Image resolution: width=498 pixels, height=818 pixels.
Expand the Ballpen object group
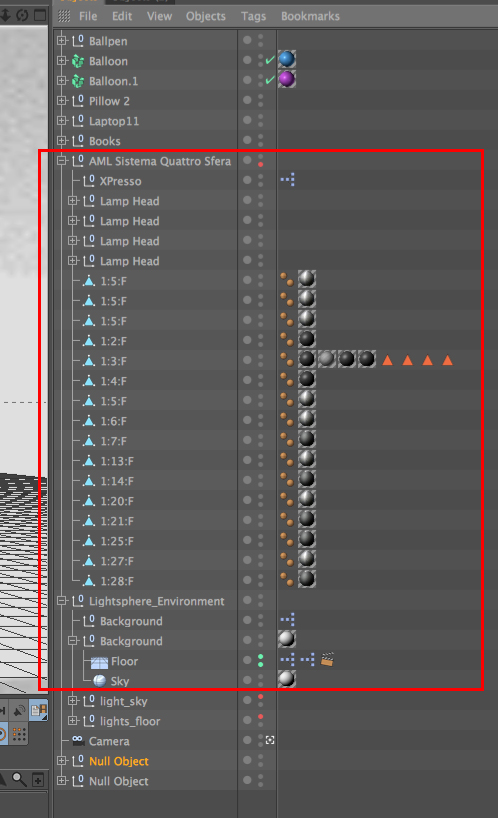point(62,41)
